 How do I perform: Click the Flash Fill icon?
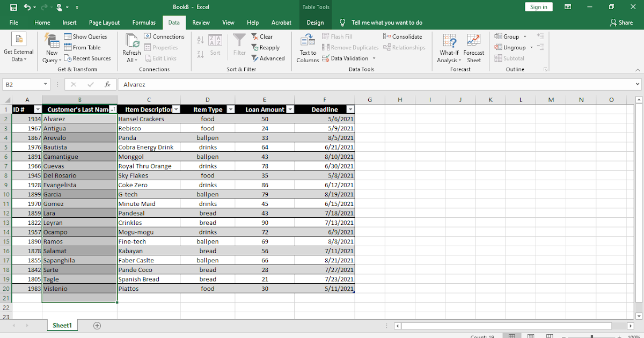(x=326, y=36)
